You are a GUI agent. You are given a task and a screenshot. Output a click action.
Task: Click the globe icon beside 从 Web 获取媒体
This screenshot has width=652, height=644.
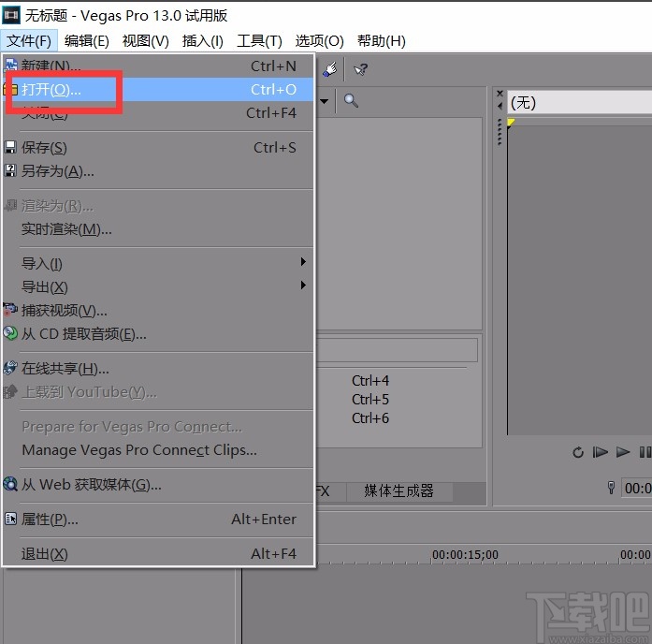(x=10, y=484)
